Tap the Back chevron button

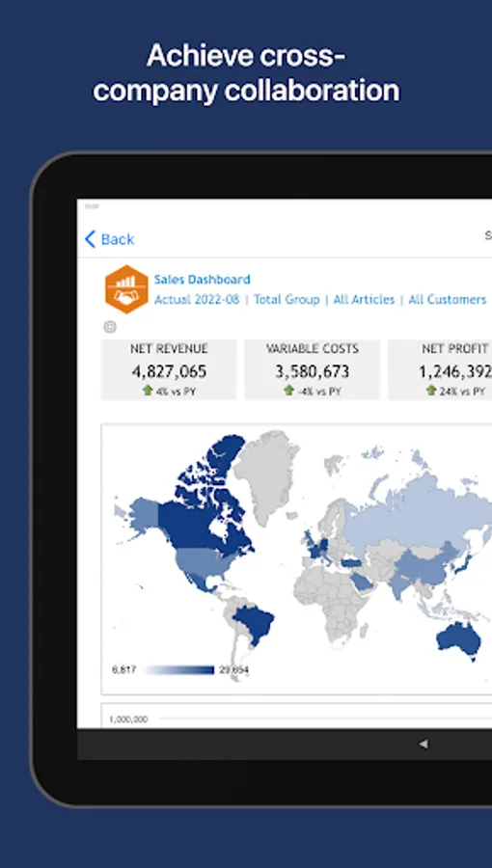(x=109, y=239)
